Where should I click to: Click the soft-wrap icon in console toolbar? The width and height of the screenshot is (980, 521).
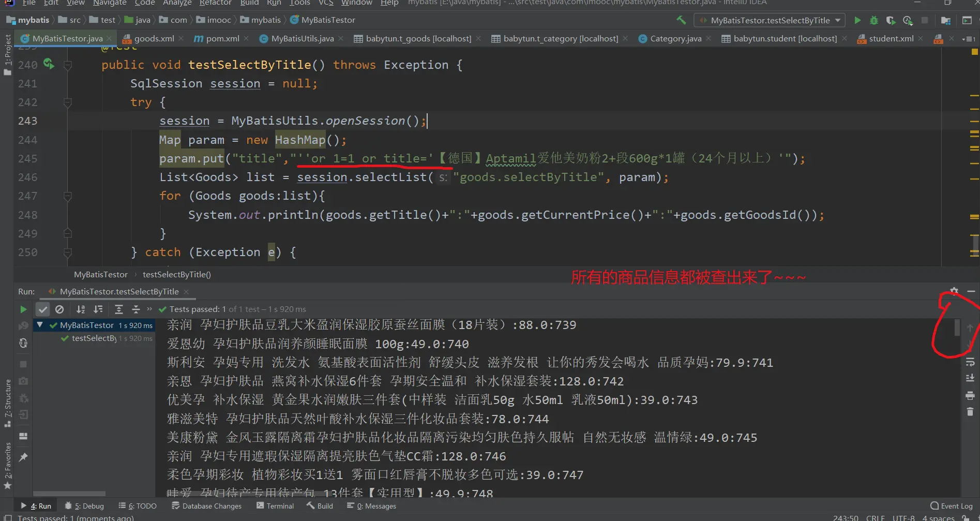click(970, 362)
